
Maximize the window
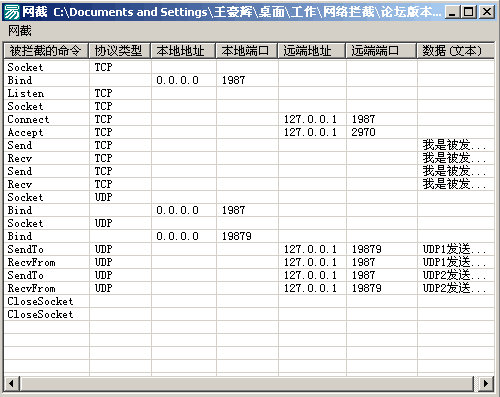469,12
